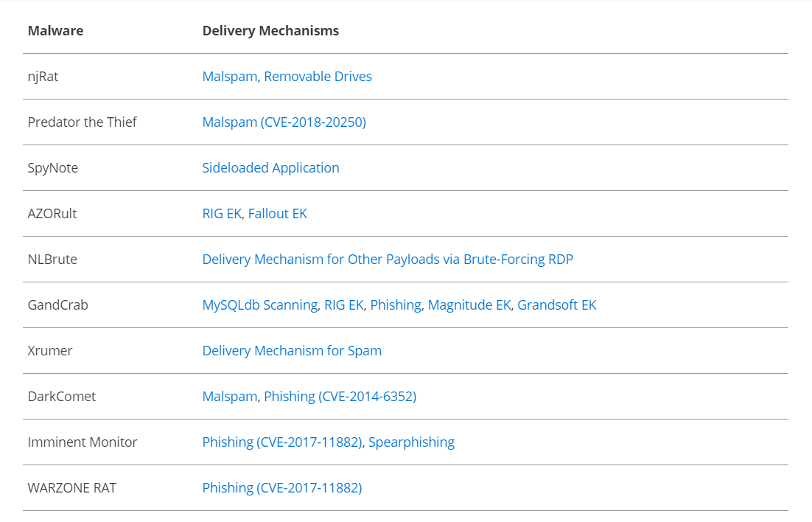Image resolution: width=812 pixels, height=522 pixels.
Task: Click WARZONE RAT's Phishing (CVE-2017-11882) link
Action: (x=282, y=488)
